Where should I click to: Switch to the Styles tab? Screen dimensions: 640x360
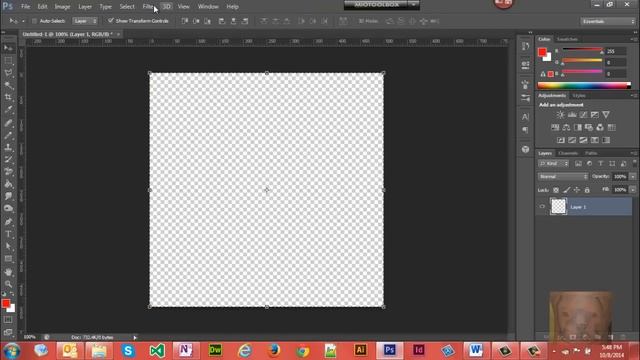tap(579, 96)
